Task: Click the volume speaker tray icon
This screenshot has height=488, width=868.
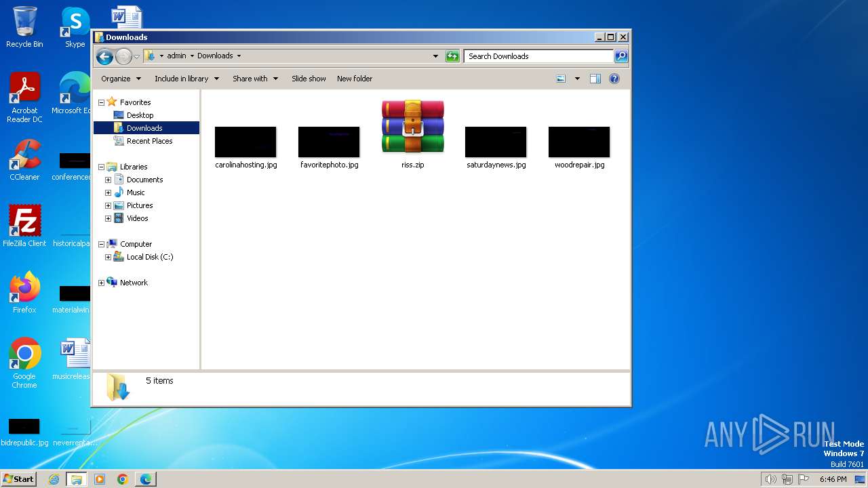Action: click(x=770, y=479)
